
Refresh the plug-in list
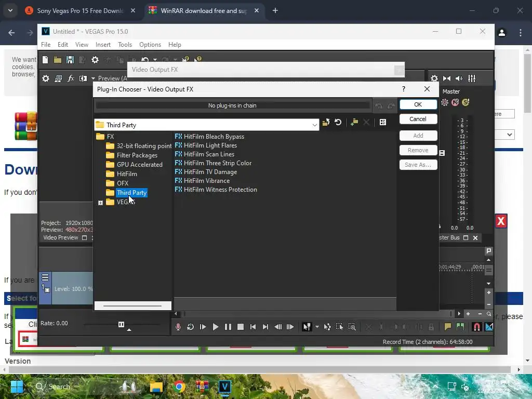tap(338, 122)
